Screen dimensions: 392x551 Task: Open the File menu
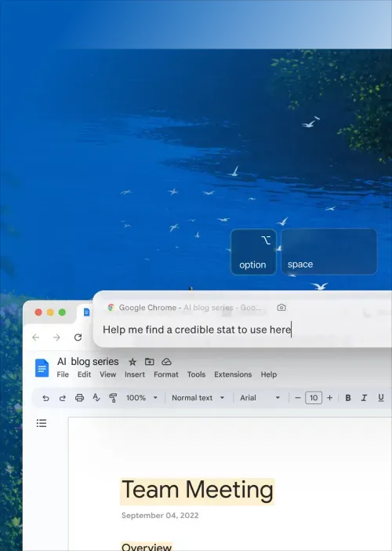pos(63,374)
